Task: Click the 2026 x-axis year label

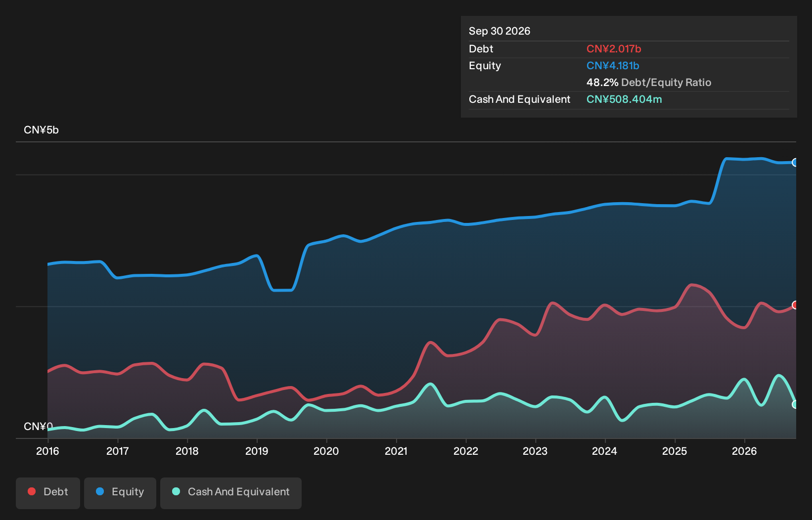Action: 744,451
